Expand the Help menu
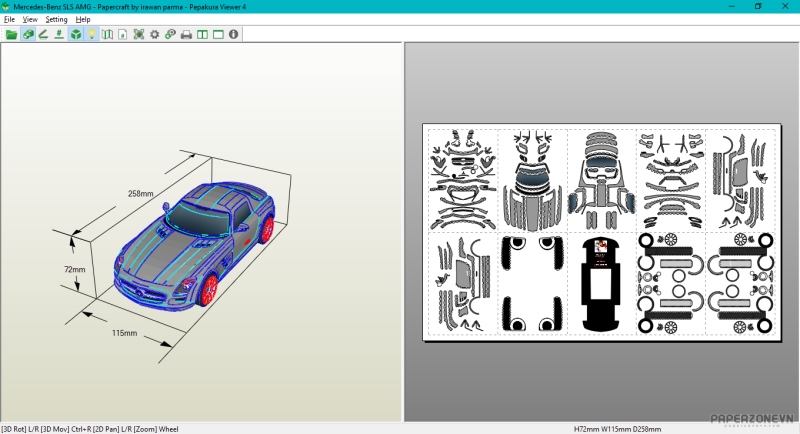This screenshot has width=800, height=434. 83,19
